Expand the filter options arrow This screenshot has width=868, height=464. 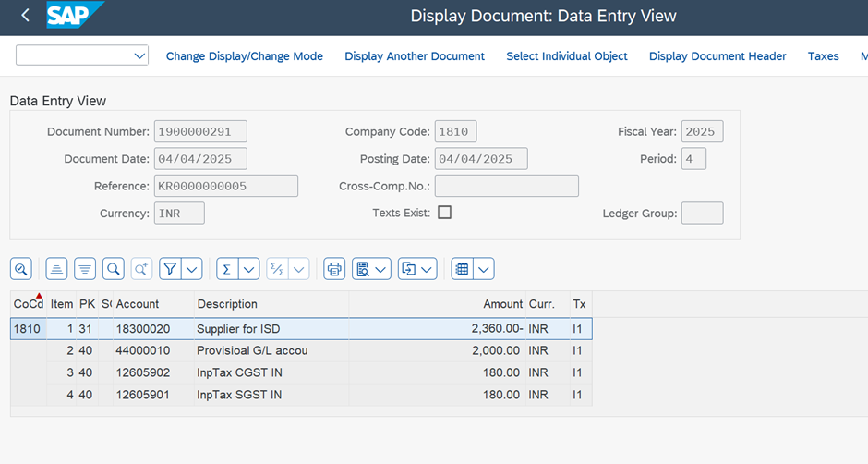point(191,269)
